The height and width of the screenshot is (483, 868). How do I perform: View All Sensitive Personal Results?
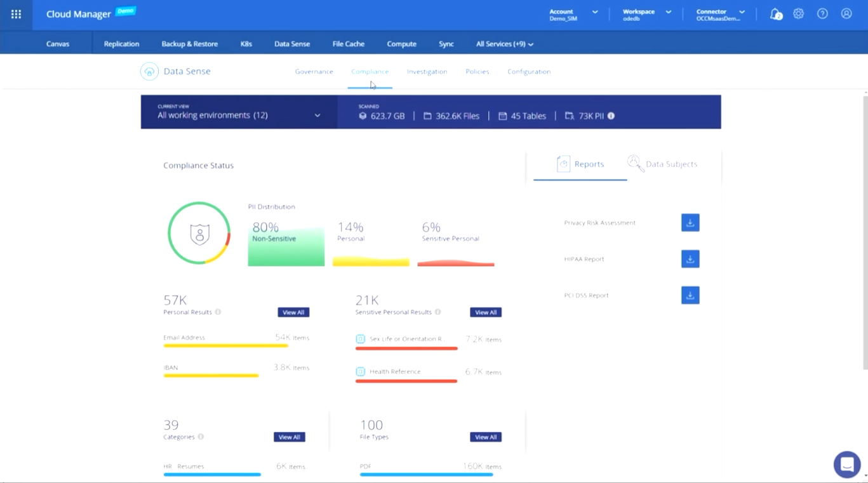(x=486, y=312)
